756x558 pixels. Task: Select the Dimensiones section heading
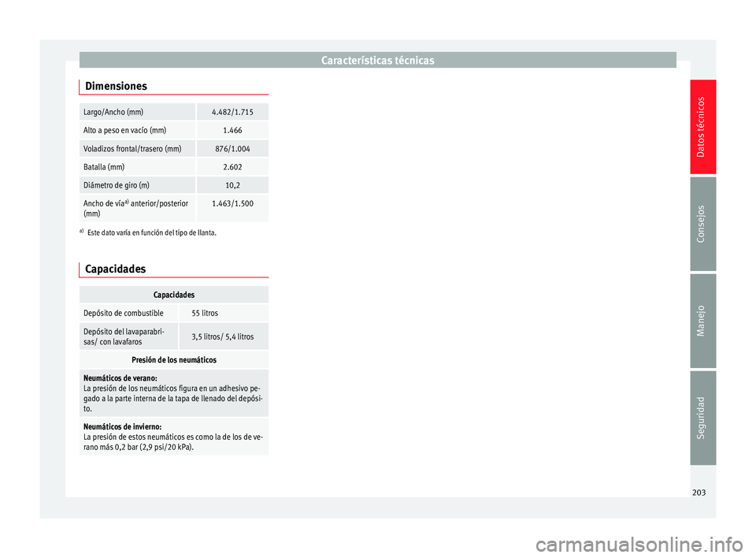coord(117,86)
